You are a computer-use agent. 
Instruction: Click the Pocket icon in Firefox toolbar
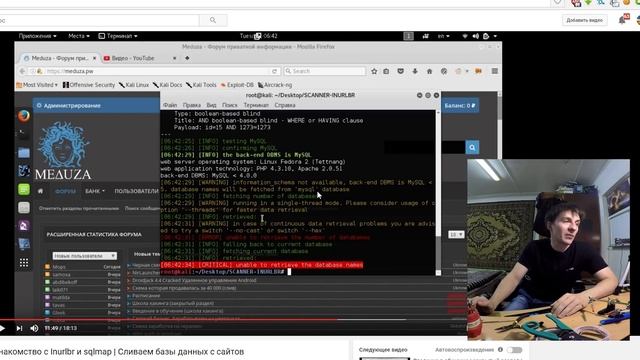(400, 71)
